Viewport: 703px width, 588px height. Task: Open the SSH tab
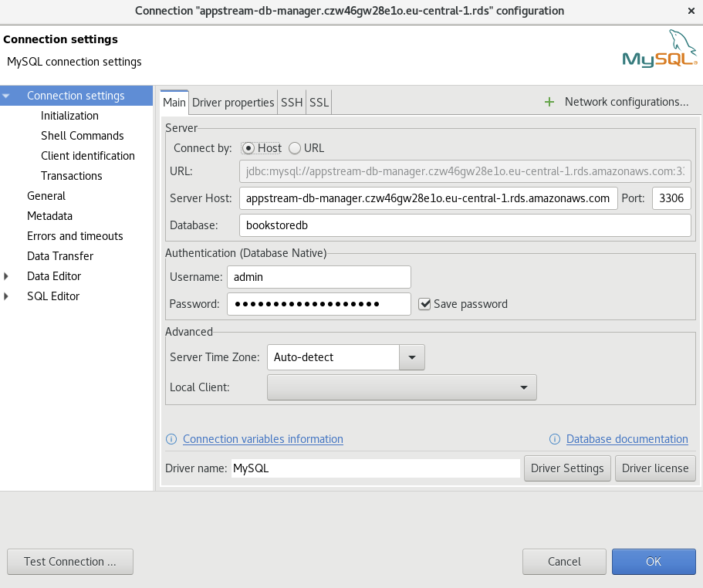pyautogui.click(x=291, y=102)
